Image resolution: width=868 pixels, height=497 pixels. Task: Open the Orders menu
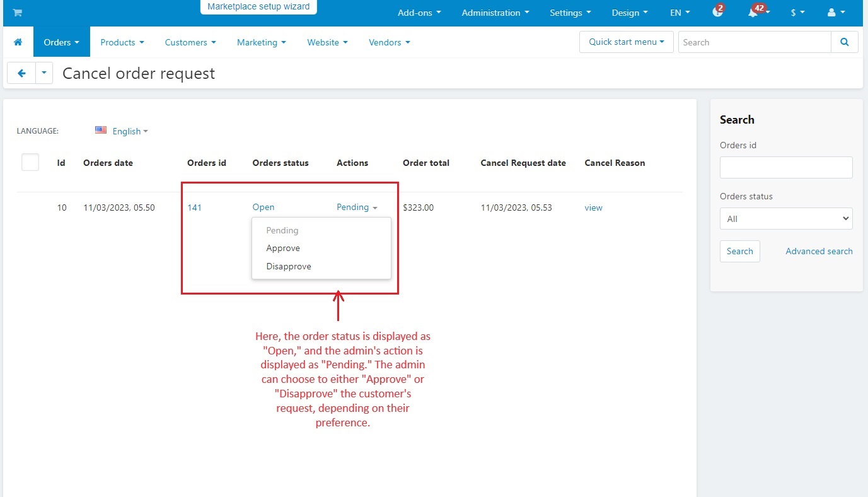click(x=62, y=42)
